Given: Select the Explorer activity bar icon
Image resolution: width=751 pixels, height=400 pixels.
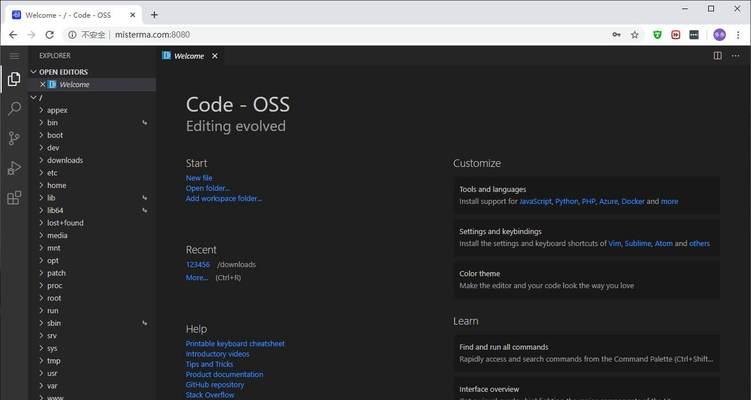Looking at the screenshot, I should [14, 79].
